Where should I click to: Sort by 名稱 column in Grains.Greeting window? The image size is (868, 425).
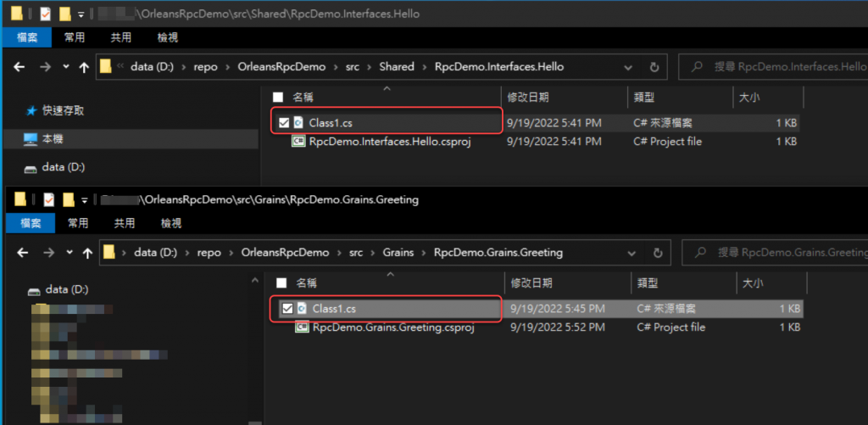(x=306, y=283)
